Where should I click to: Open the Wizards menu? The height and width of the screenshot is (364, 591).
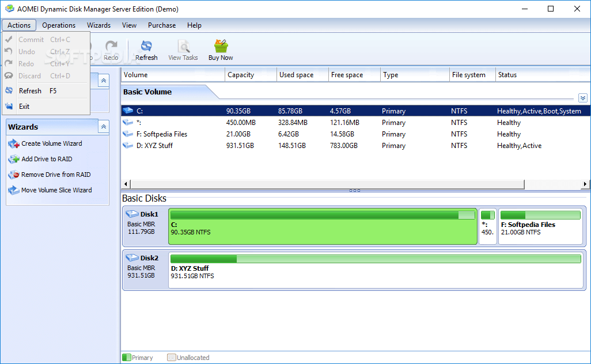coord(99,25)
